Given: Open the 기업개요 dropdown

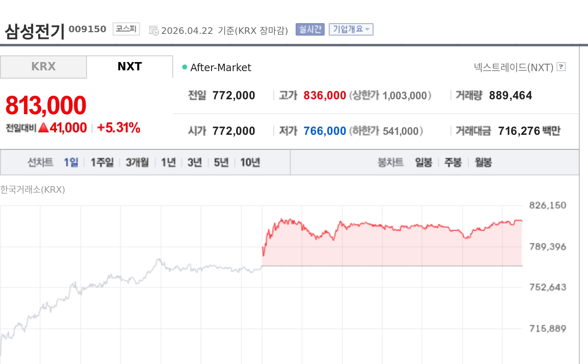Looking at the screenshot, I should point(351,29).
